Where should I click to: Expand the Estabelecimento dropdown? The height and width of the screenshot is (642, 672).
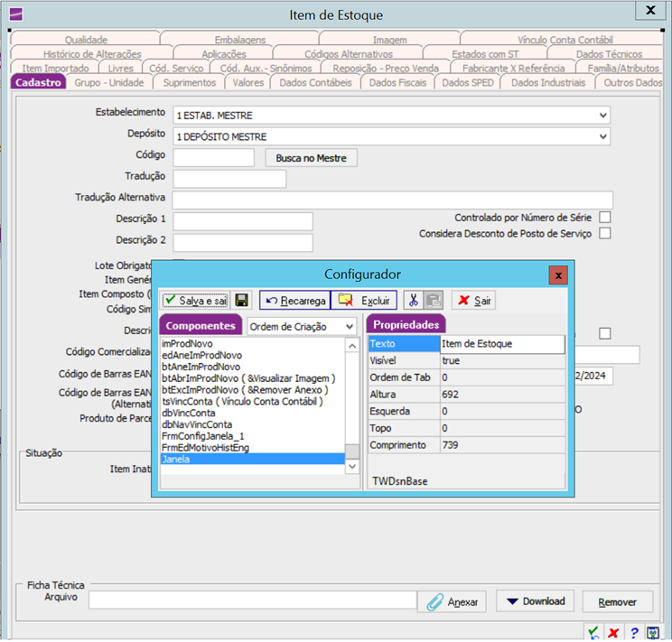click(602, 116)
